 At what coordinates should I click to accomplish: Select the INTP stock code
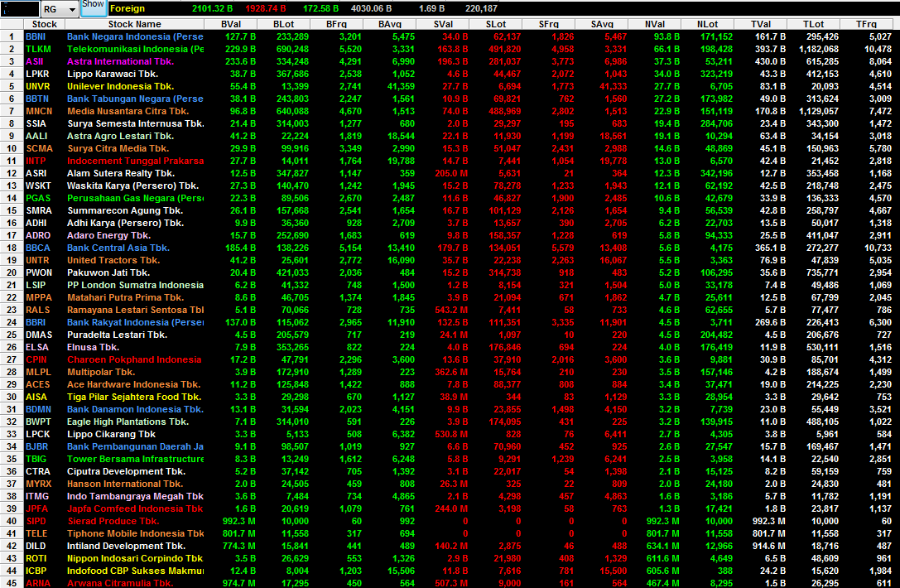36,161
